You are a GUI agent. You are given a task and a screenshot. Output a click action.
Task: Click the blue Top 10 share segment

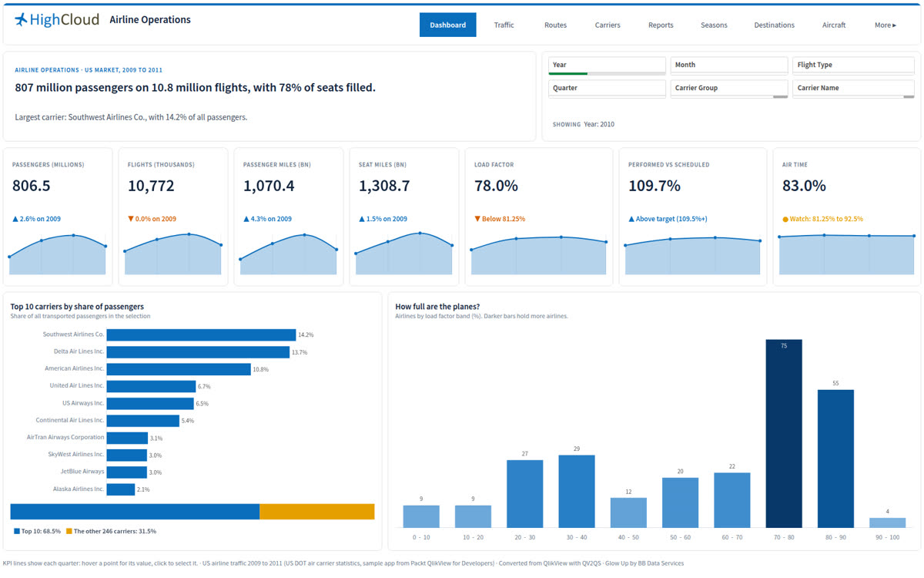(x=135, y=512)
